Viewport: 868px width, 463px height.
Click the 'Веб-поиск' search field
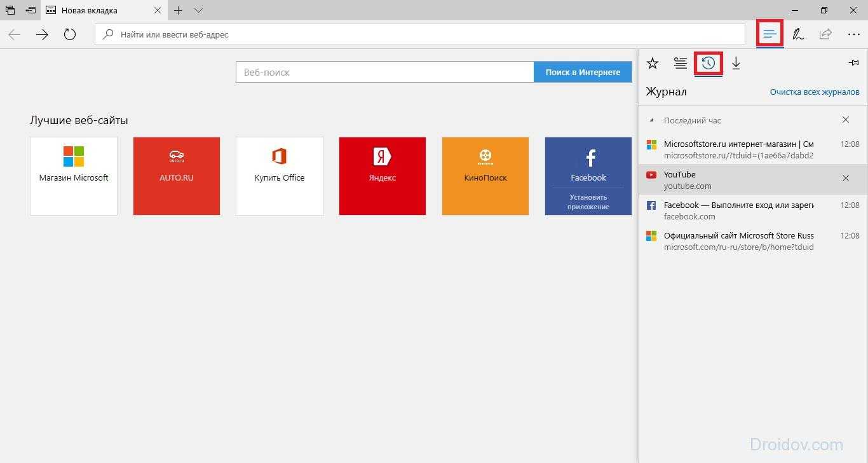tap(384, 73)
